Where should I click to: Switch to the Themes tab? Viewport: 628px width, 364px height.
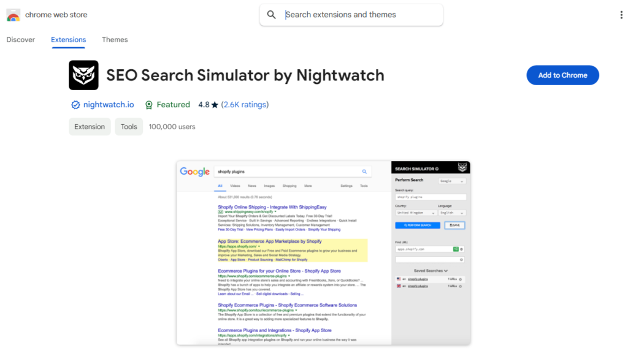[115, 40]
